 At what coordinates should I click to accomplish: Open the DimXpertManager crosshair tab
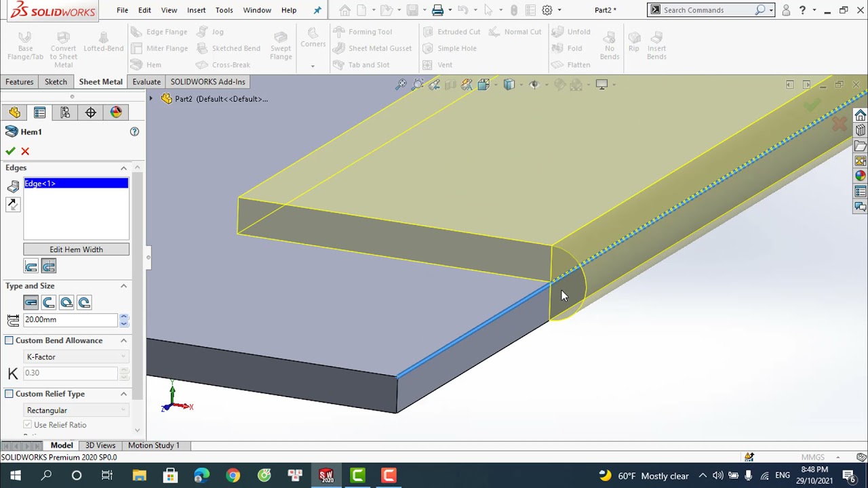point(90,113)
